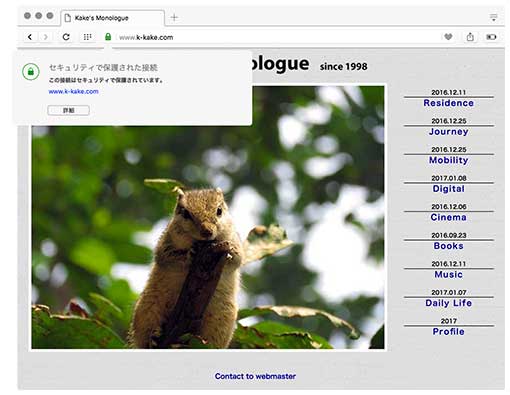Screen dimensions: 510x395
Task: Click the battery saver icon
Action: pyautogui.click(x=491, y=37)
